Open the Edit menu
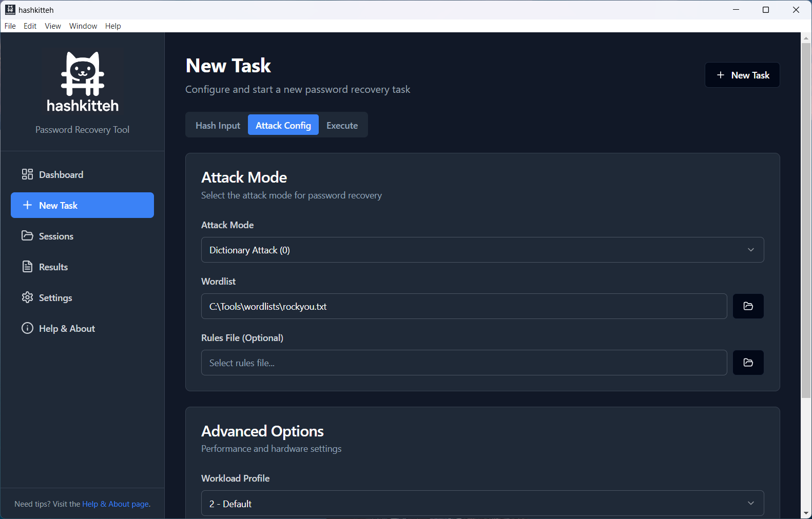Viewport: 812px width, 519px height. coord(30,26)
